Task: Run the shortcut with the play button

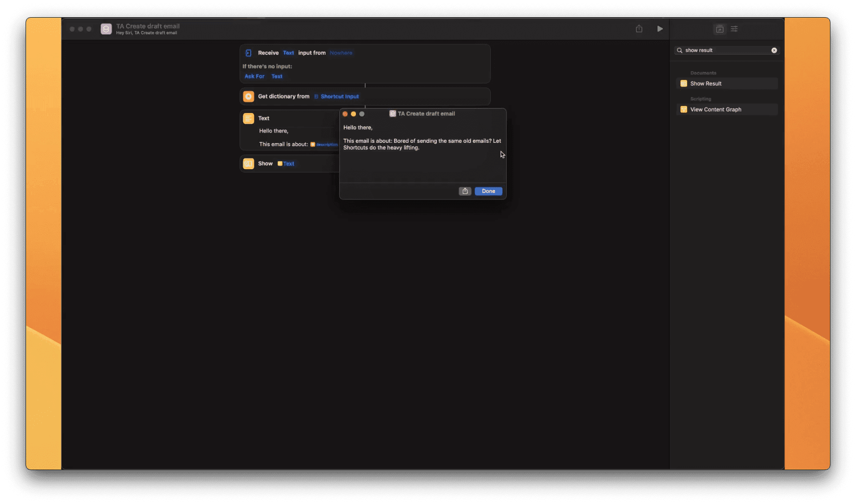Action: pos(660,29)
